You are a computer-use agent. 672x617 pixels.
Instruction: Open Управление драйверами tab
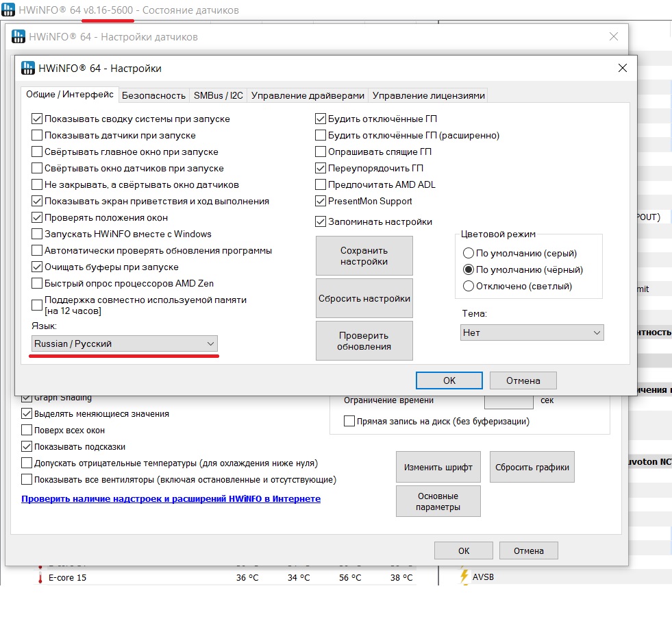click(x=308, y=95)
